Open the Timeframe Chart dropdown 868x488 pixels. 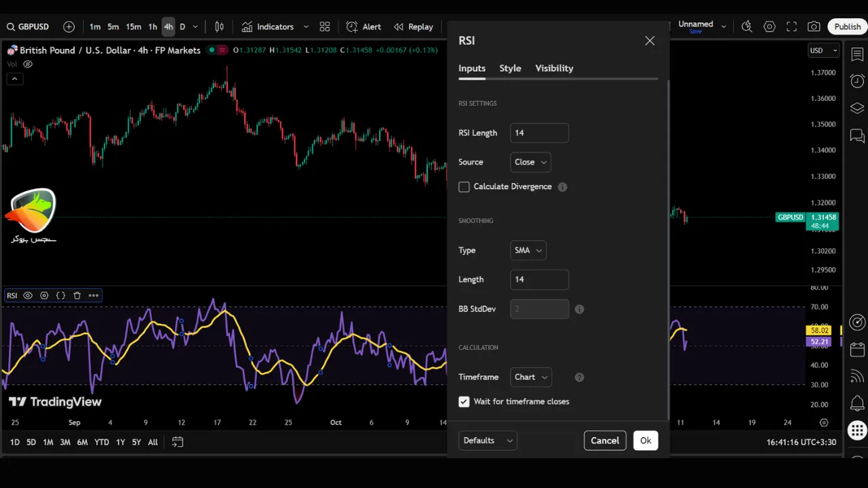click(x=530, y=377)
